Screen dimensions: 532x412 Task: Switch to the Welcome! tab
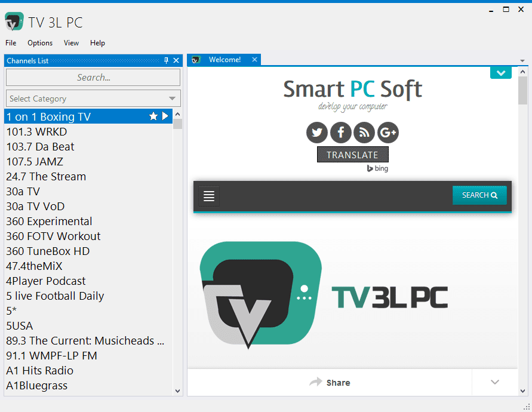(x=225, y=60)
